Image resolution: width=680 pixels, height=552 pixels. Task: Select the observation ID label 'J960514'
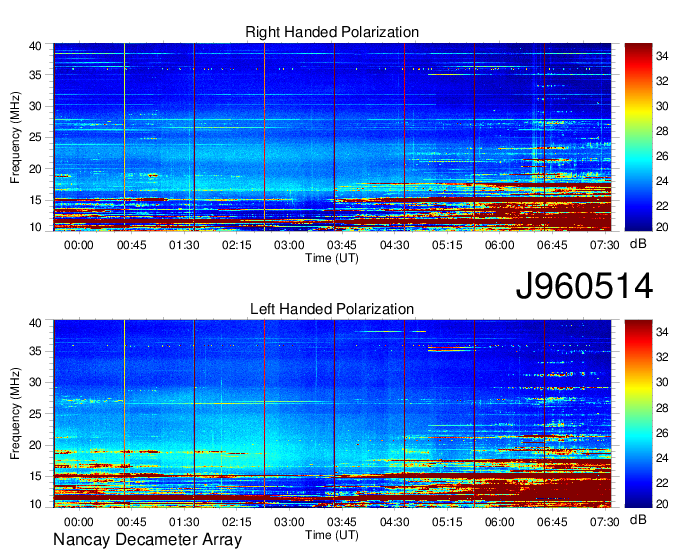584,286
